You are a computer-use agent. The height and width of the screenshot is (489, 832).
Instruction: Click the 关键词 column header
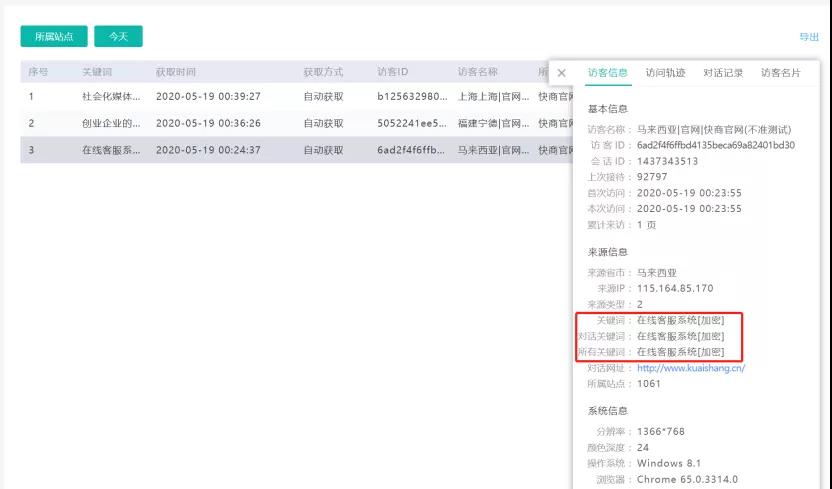[98, 72]
